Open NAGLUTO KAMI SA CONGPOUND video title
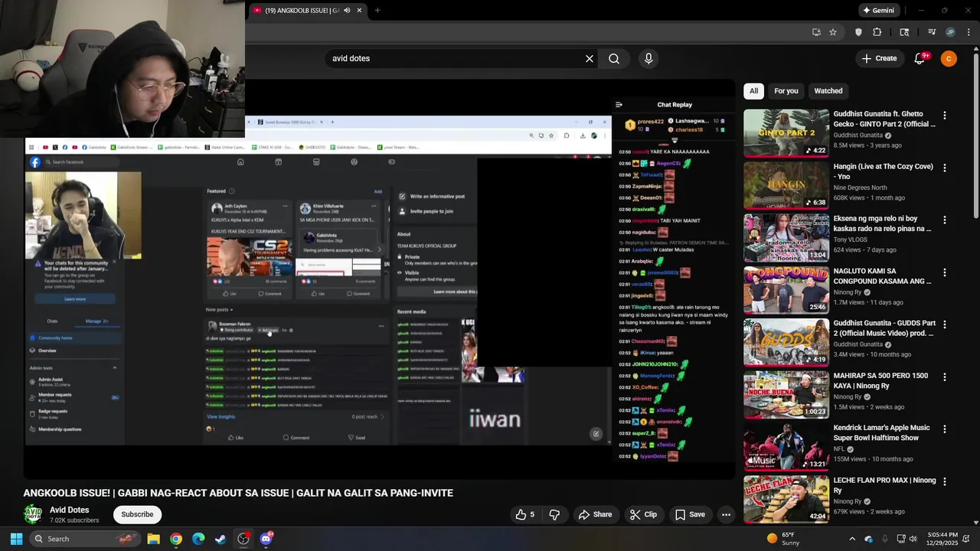 pyautogui.click(x=883, y=276)
